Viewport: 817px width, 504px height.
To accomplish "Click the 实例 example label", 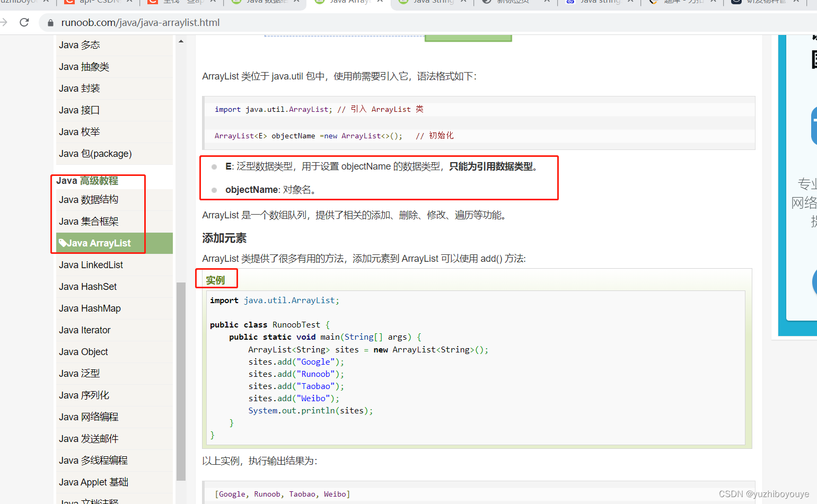I will tap(215, 280).
